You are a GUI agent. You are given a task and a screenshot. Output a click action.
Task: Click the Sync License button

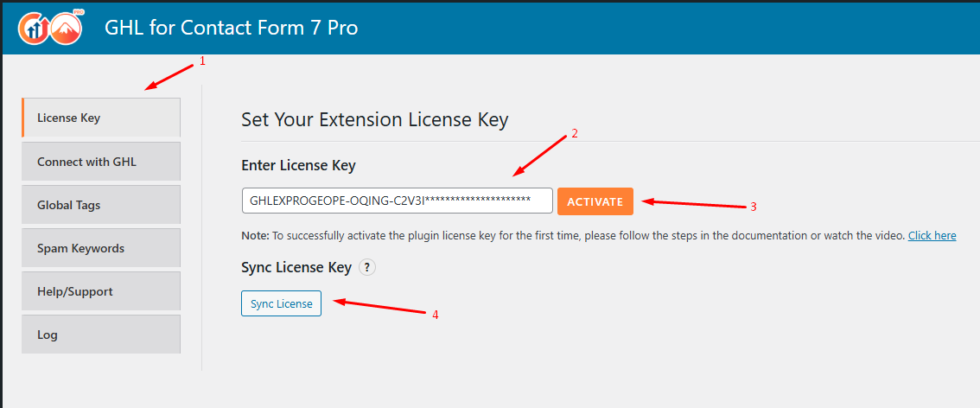coord(281,304)
